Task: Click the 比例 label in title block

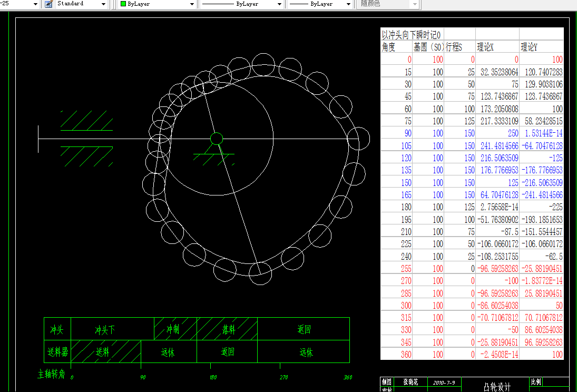Action: [536, 382]
